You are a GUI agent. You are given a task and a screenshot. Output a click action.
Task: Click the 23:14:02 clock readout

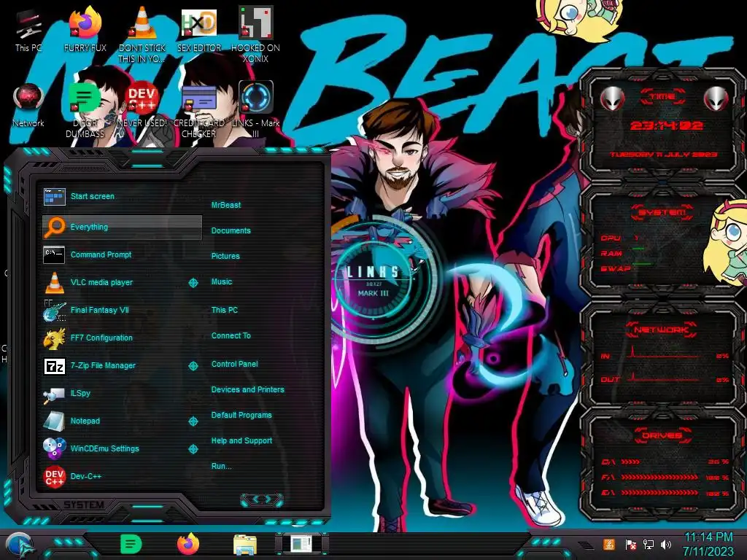pos(666,125)
